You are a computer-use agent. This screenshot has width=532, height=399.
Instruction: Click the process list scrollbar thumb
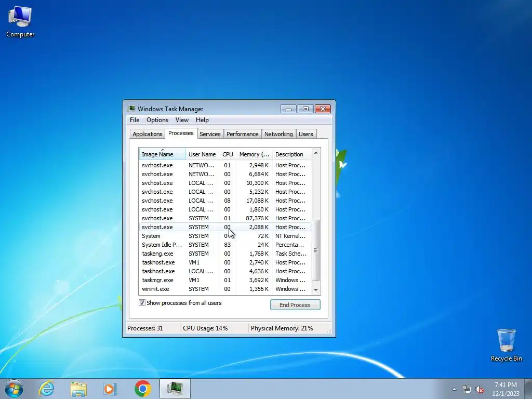[x=315, y=250]
